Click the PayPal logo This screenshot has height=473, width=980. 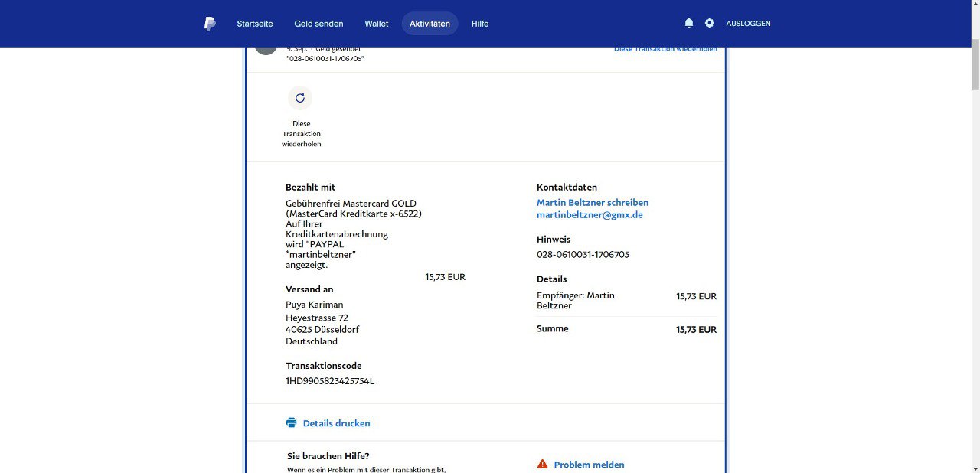(x=210, y=24)
